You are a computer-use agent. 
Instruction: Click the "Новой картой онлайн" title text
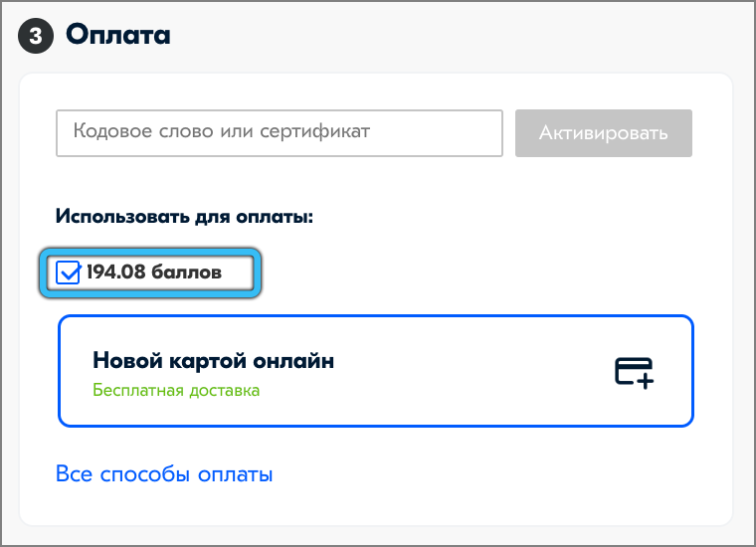pos(213,361)
